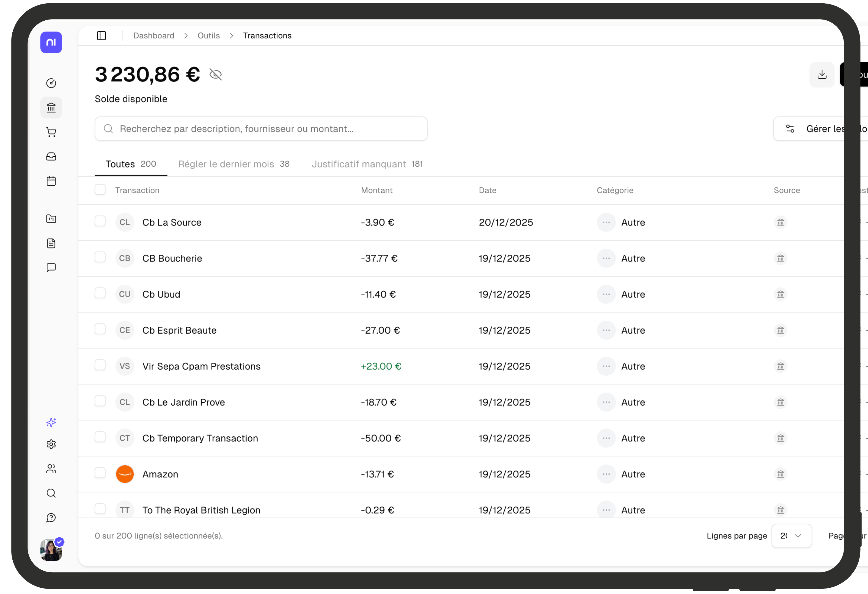Navigate to Dashboard via breadcrumb link

[153, 35]
